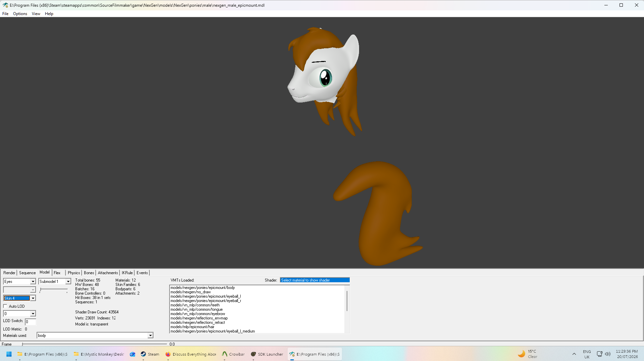The height and width of the screenshot is (361, 644).
Task: Select models/vn_mlp/common/tongue entry
Action: [197, 309]
